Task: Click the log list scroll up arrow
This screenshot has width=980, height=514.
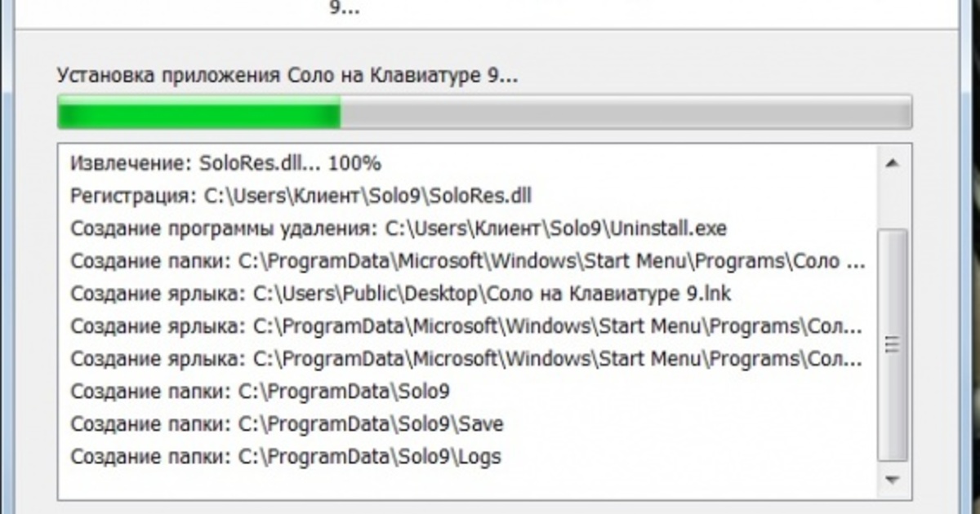Action: point(892,163)
